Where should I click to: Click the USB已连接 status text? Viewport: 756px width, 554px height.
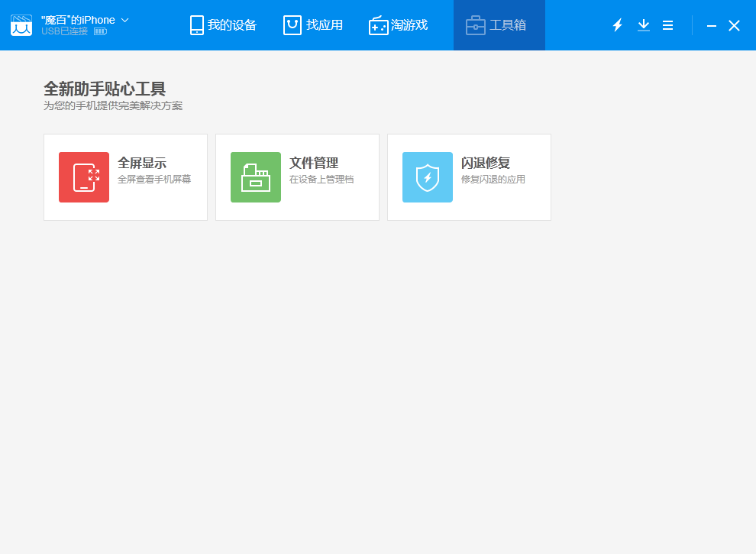click(x=65, y=31)
